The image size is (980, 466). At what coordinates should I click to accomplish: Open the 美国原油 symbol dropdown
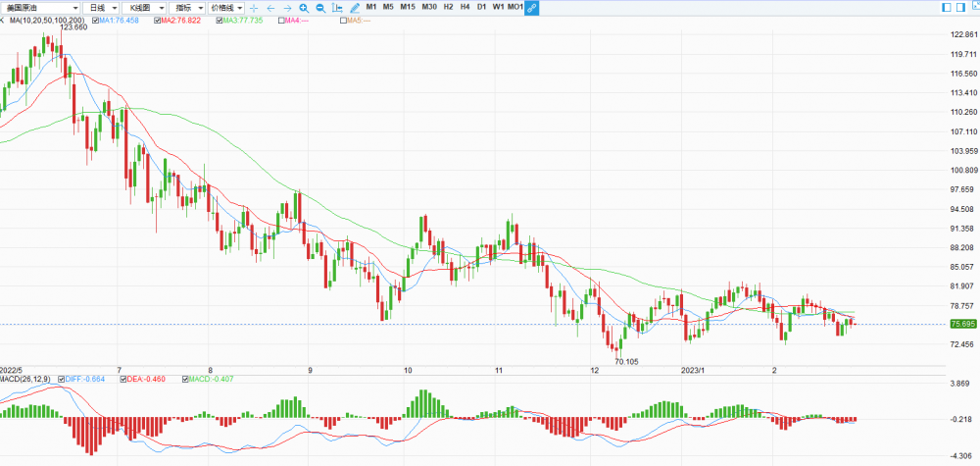pos(40,8)
